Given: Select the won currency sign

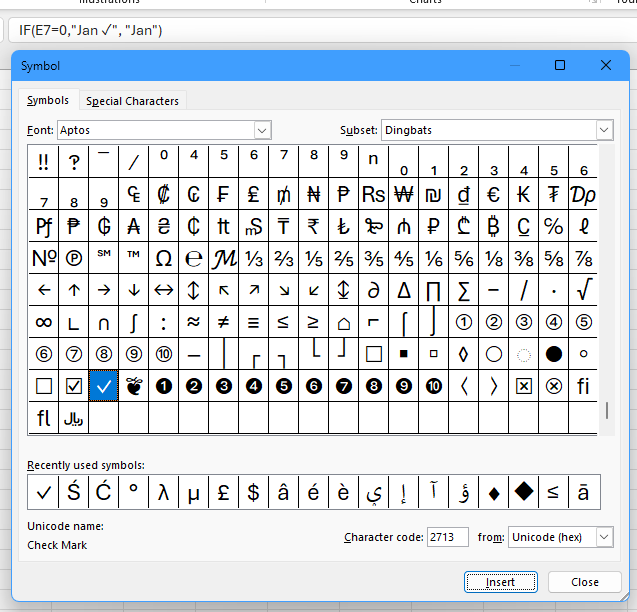Looking at the screenshot, I should (403, 194).
